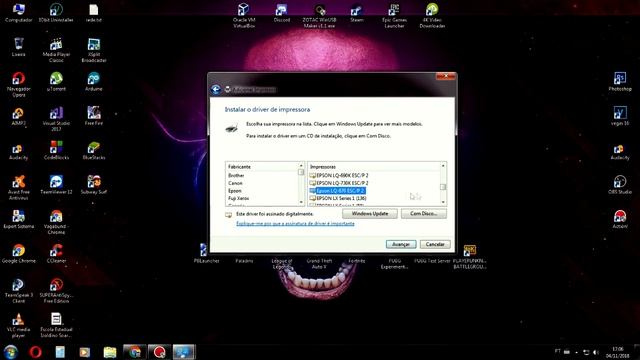The image size is (640, 360).
Task: Launch Discord from the desktop
Action: point(282,13)
